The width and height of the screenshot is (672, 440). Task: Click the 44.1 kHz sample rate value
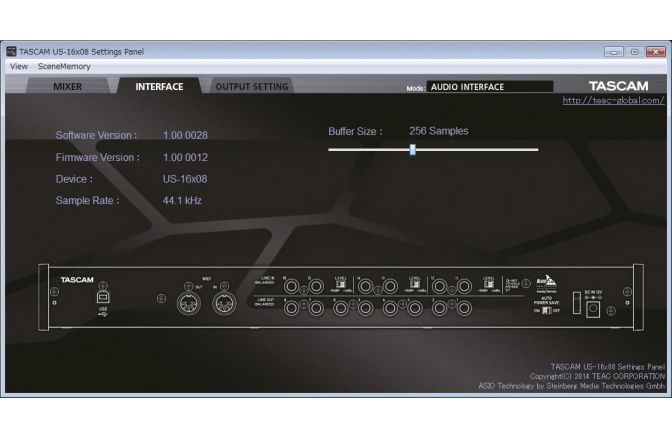pyautogui.click(x=182, y=201)
